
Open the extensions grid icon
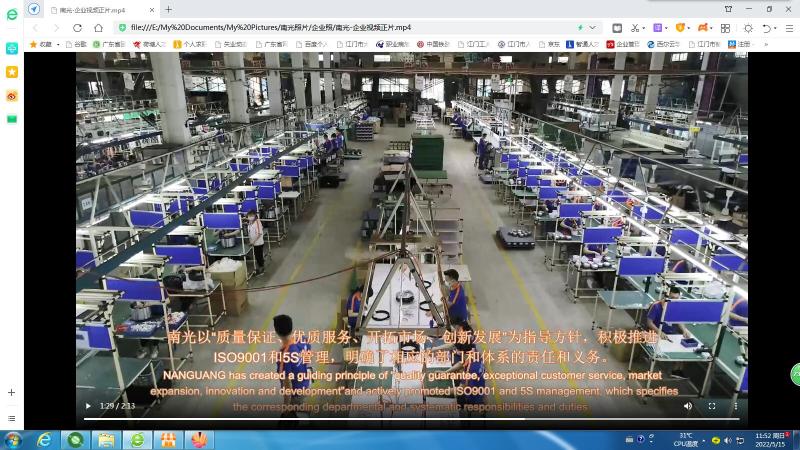(725, 28)
